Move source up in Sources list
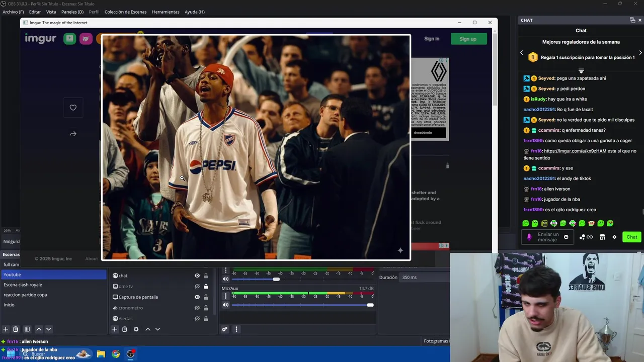Image resolution: width=644 pixels, height=362 pixels. pyautogui.click(x=148, y=329)
